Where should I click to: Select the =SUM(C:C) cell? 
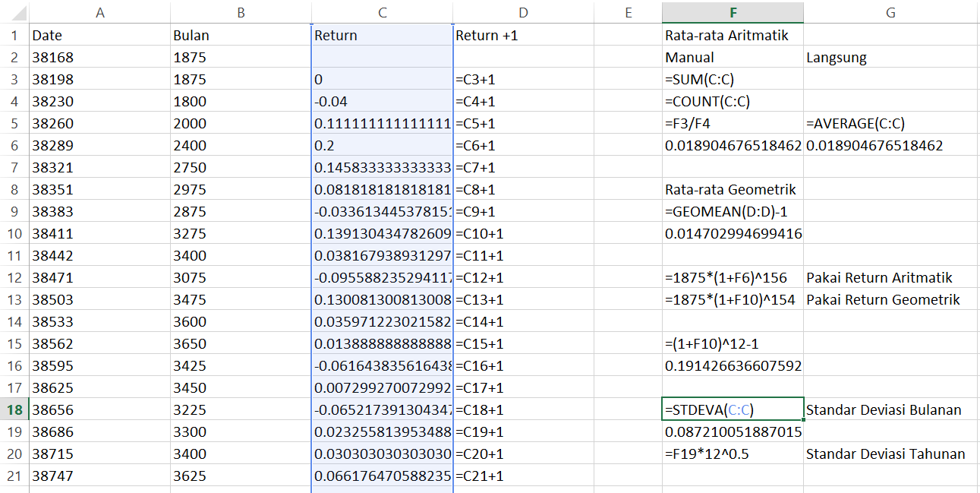[732, 80]
